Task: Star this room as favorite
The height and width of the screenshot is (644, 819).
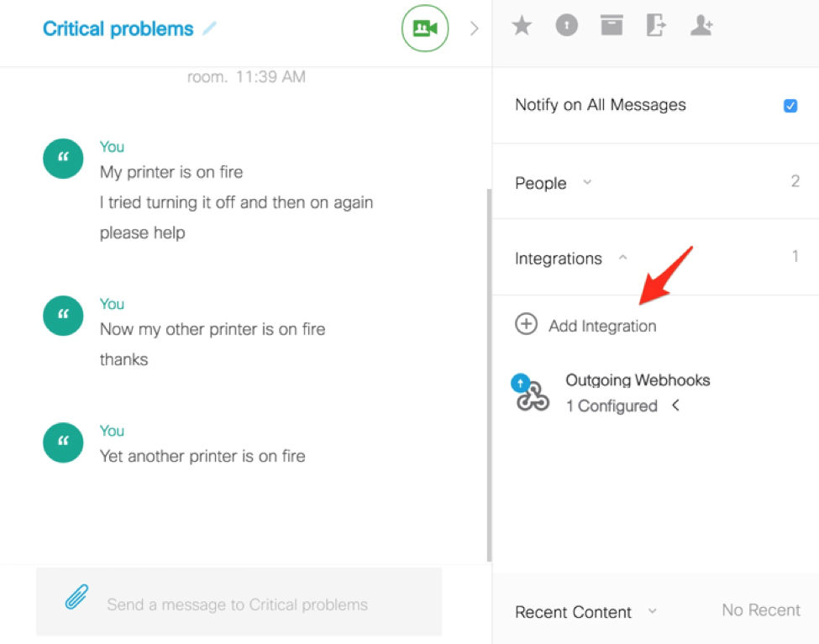Action: [522, 26]
